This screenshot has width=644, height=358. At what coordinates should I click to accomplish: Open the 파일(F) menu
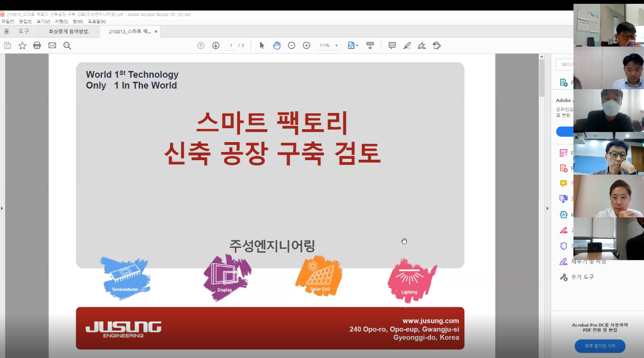point(8,21)
